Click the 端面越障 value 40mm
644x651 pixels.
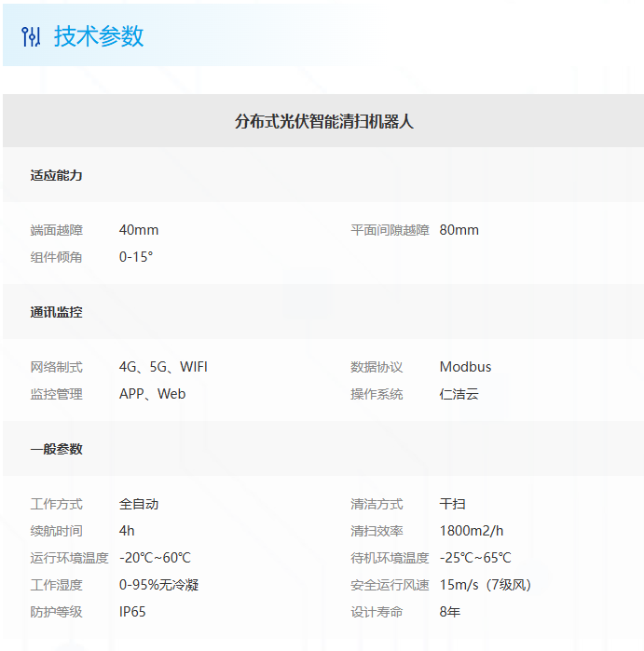tap(139, 230)
